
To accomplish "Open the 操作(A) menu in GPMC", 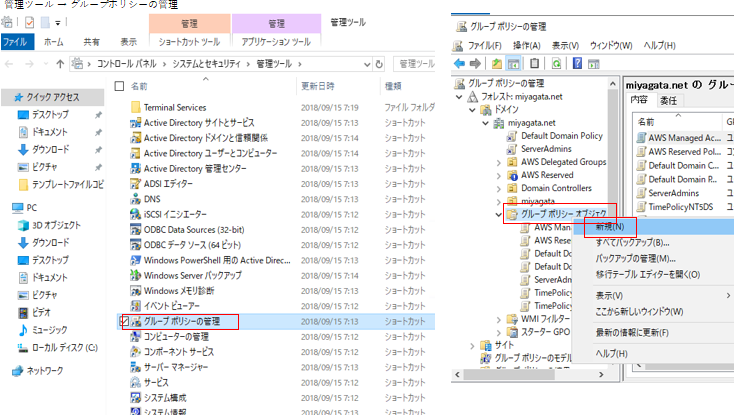I will coord(526,45).
